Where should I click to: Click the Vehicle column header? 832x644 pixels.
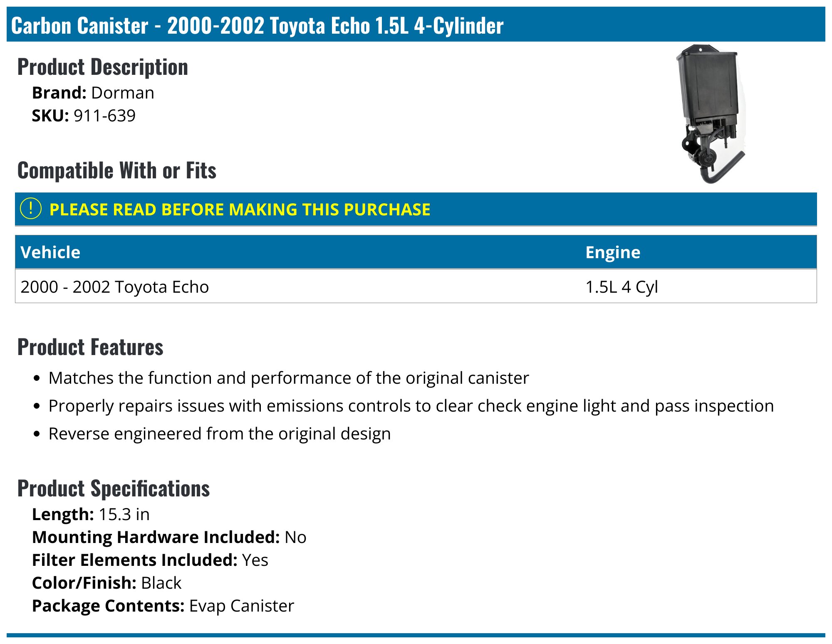tap(50, 252)
